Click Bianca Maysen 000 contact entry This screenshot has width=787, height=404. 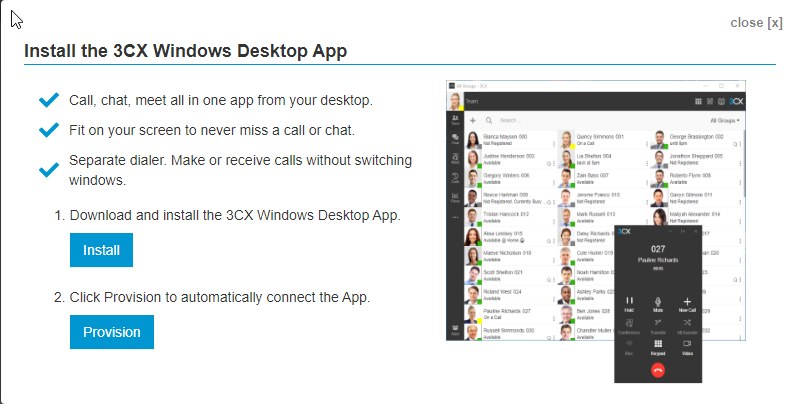(511, 140)
